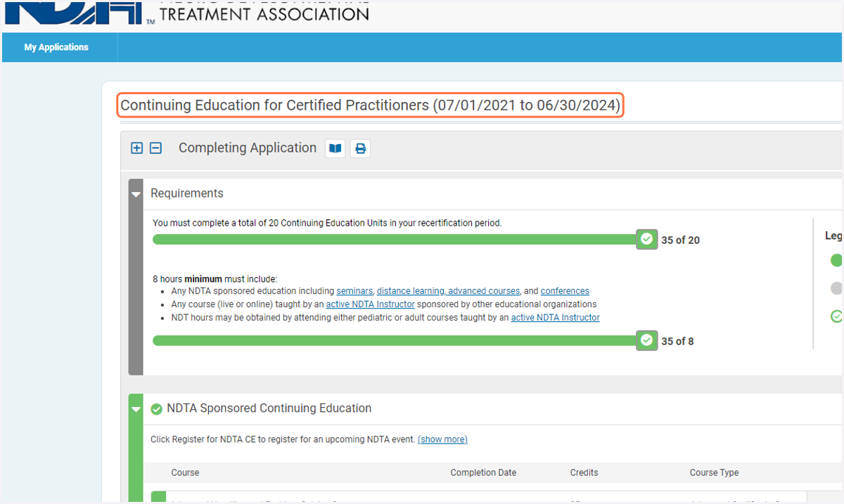Click the 35 of 8 count text
Viewport: 844px width, 504px height.
tap(677, 342)
